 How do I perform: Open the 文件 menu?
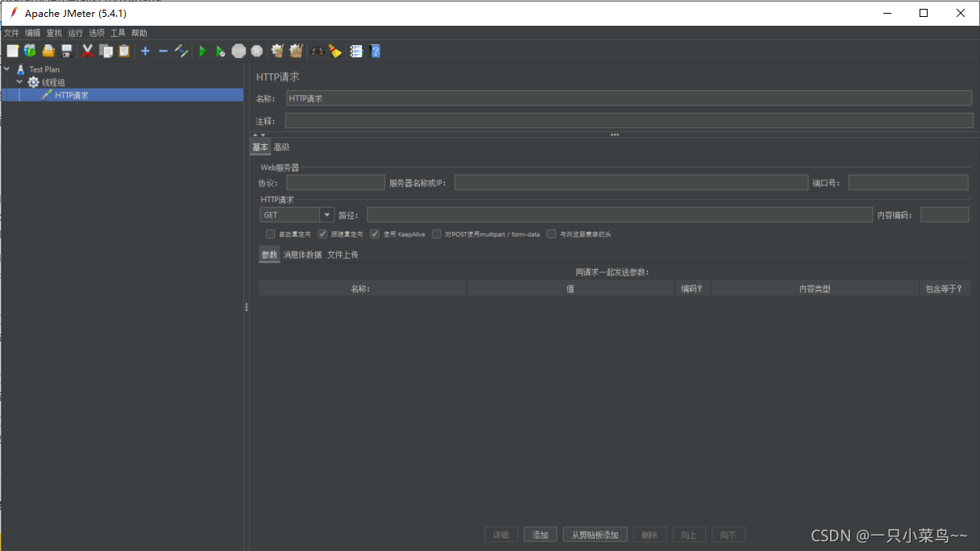coord(11,33)
